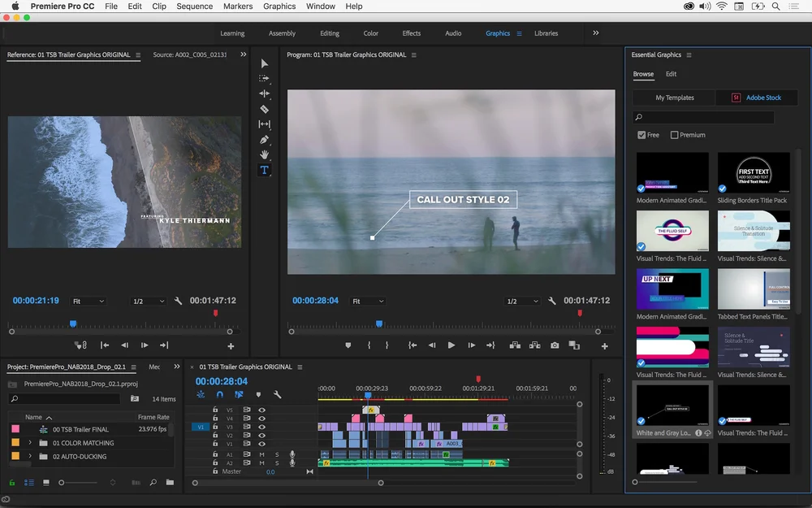
Task: Mute audio track A1
Action: 262,454
